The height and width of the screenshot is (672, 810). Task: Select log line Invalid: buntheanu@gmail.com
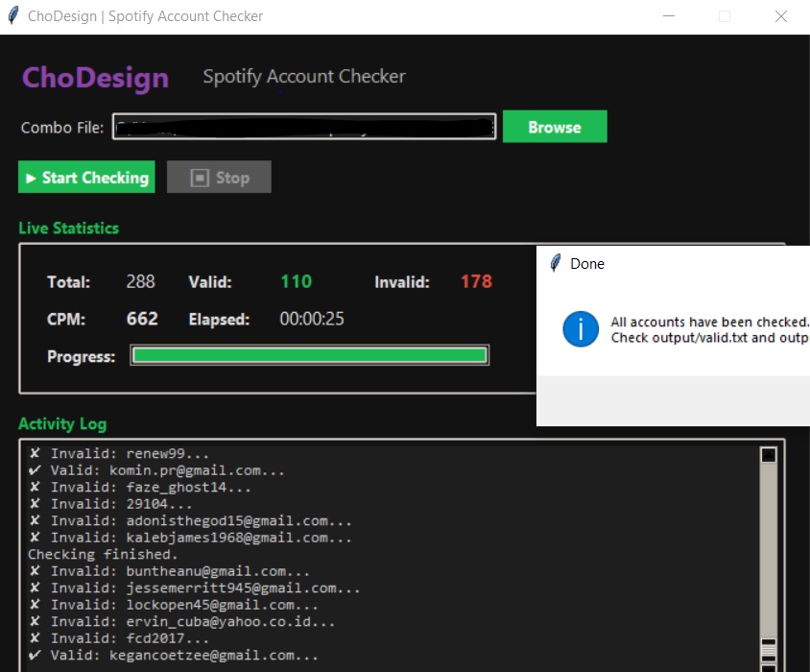[169, 571]
